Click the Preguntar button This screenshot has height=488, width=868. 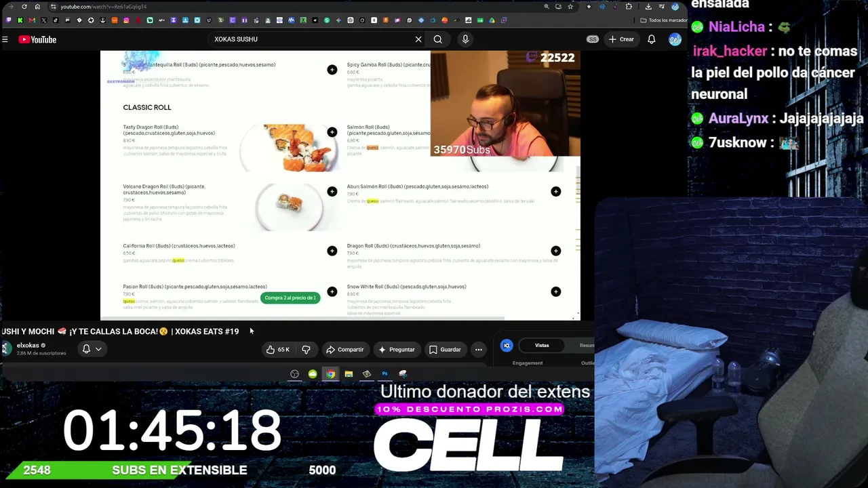[397, 350]
